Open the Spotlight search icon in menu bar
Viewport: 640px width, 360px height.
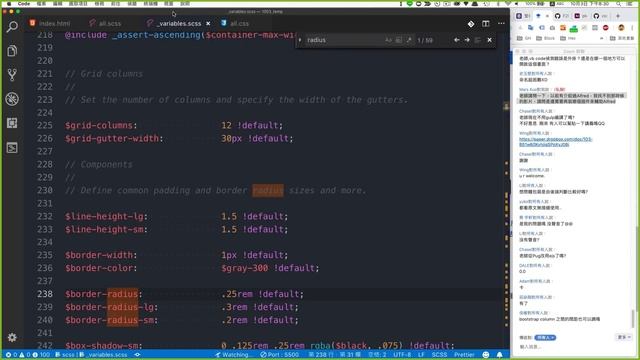tap(619, 4)
